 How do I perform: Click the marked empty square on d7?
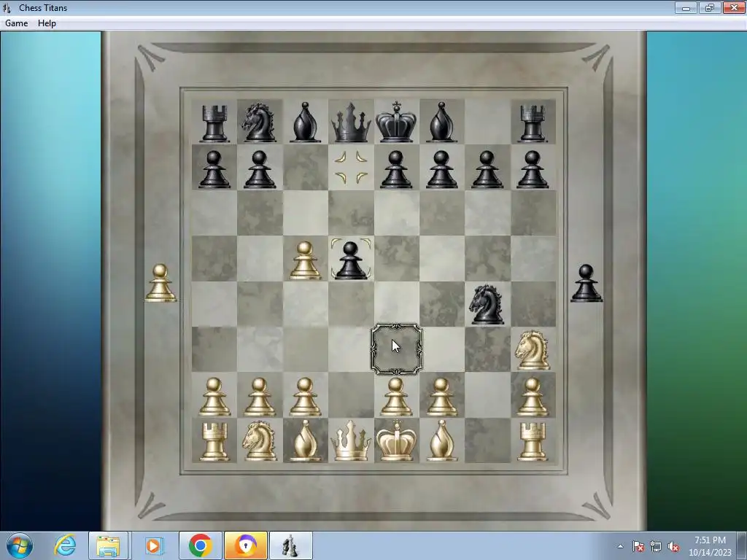pos(351,168)
